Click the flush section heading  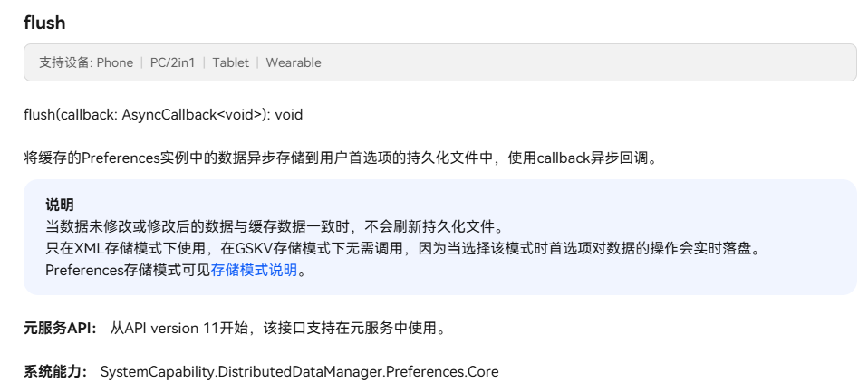tap(44, 23)
